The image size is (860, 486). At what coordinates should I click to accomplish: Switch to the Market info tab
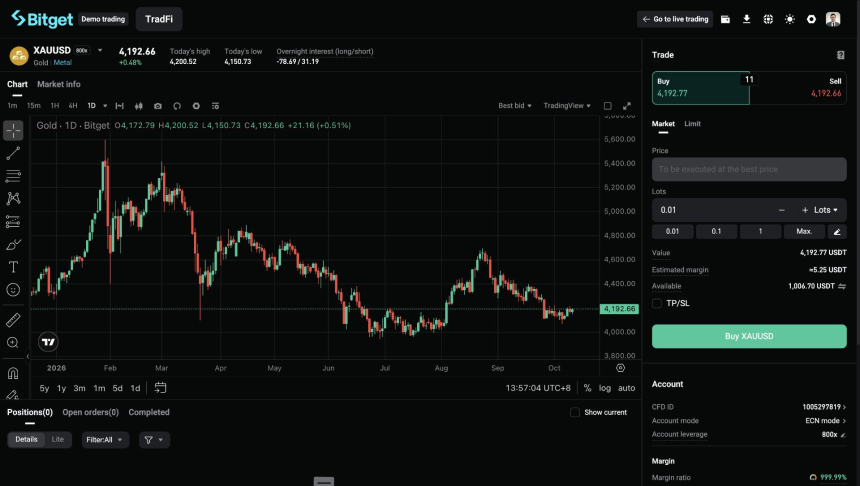pyautogui.click(x=59, y=84)
